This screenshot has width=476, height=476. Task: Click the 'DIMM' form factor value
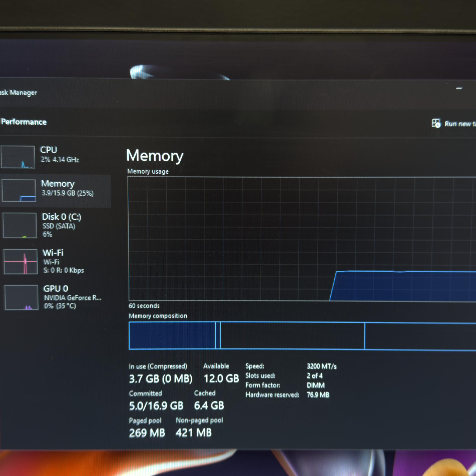[316, 385]
